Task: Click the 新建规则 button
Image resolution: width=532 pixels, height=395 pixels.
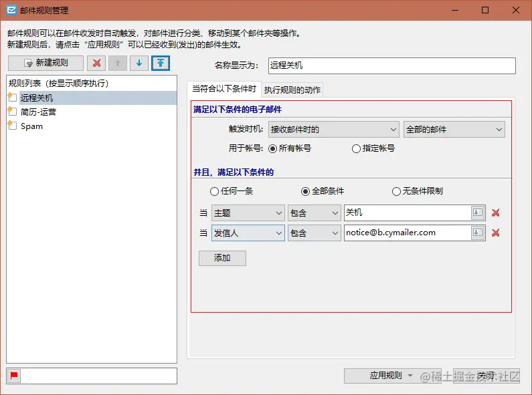Action: pos(46,63)
